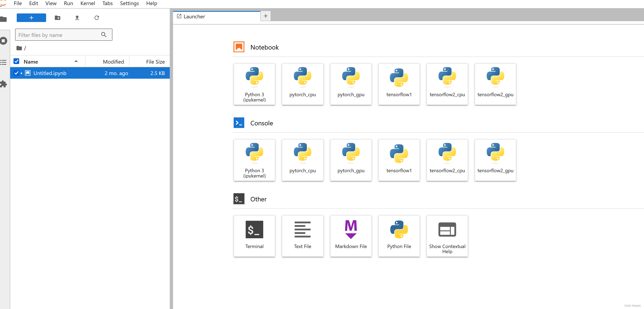Image resolution: width=644 pixels, height=309 pixels.
Task: Select the Launcher tab
Action: coord(217,17)
